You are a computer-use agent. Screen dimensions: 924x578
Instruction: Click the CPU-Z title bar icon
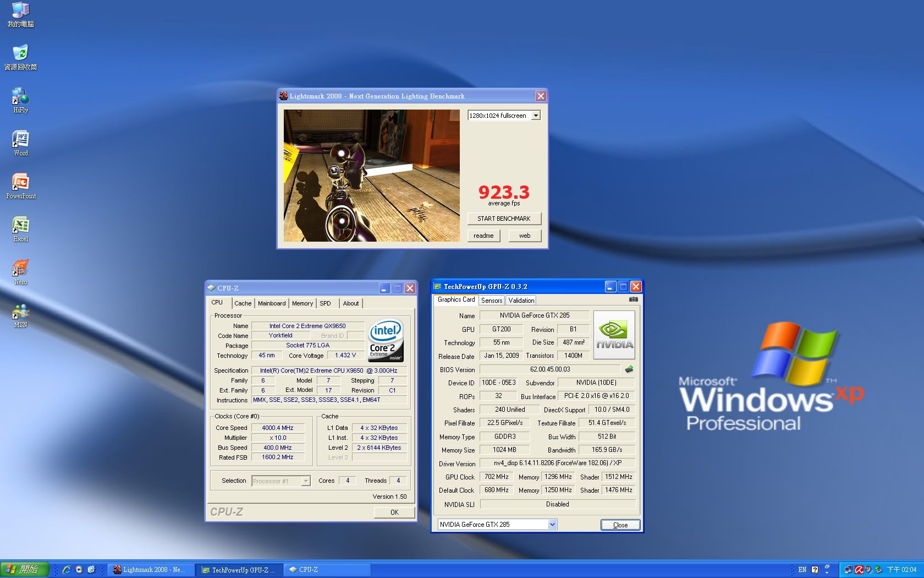[211, 288]
